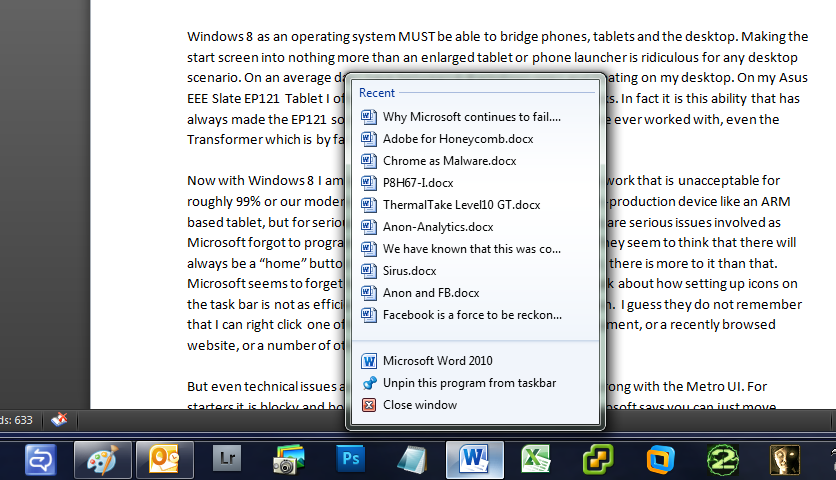Click the red X icon beside Close window

pos(369,405)
